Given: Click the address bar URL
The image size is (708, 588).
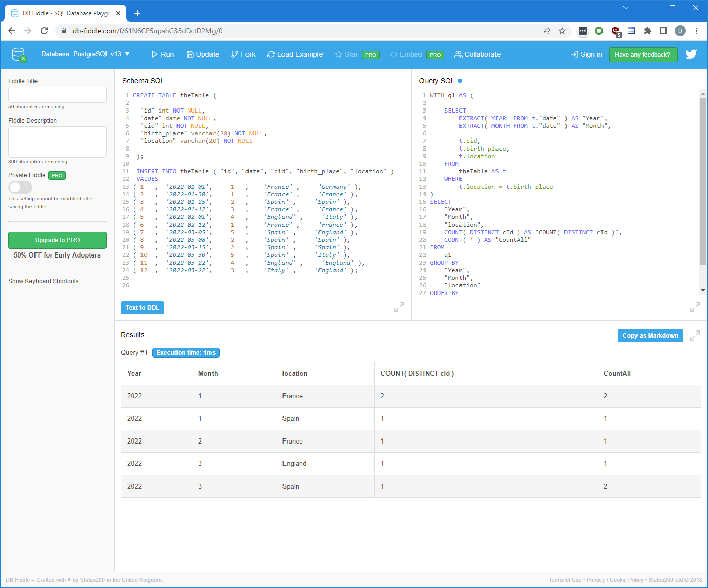Looking at the screenshot, I should 147,31.
